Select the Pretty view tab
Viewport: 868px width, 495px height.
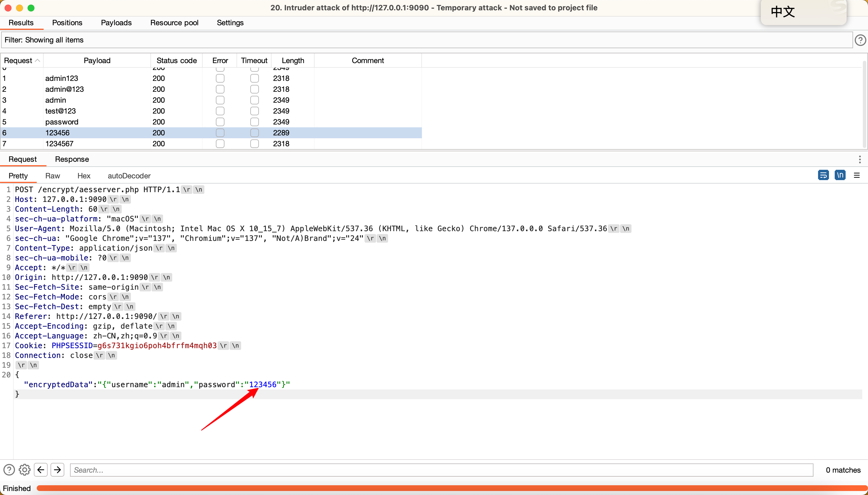(x=18, y=176)
